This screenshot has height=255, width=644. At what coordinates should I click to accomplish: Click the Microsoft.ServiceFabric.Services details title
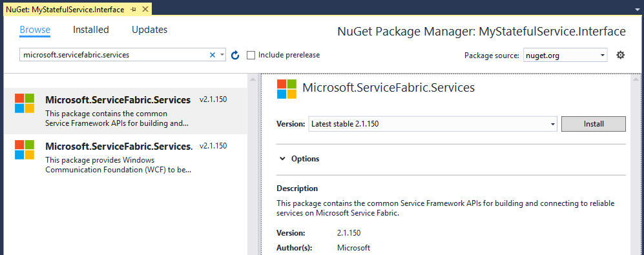pyautogui.click(x=389, y=87)
